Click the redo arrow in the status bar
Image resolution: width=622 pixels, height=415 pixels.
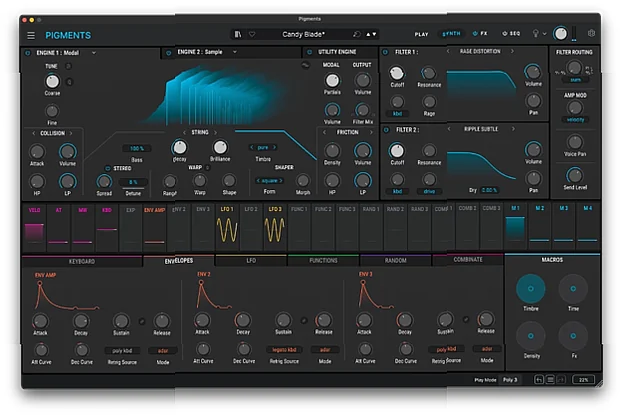click(561, 380)
